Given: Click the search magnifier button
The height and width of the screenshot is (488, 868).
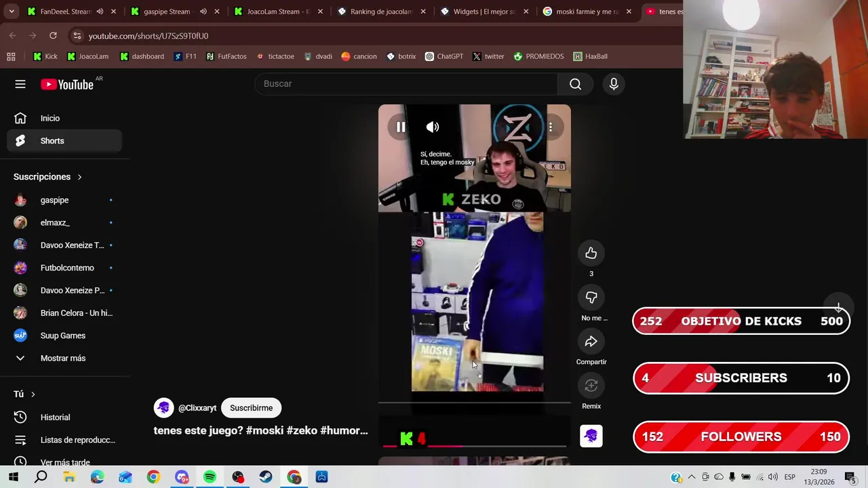Looking at the screenshot, I should pos(575,83).
